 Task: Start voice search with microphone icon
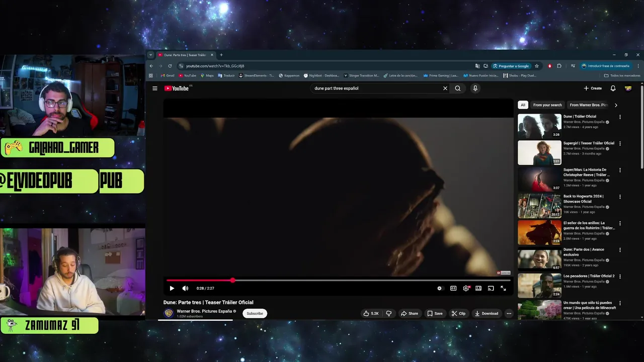[475, 88]
